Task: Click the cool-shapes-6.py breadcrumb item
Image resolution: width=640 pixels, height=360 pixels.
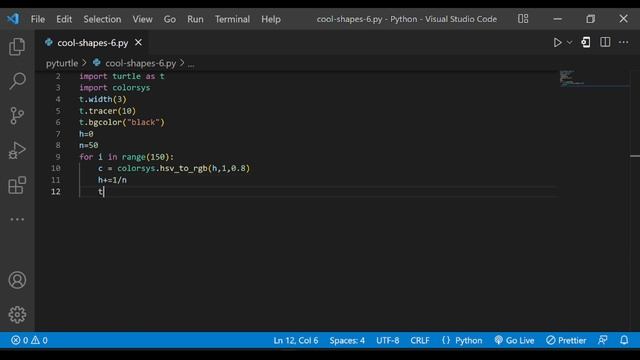Action: (140, 63)
